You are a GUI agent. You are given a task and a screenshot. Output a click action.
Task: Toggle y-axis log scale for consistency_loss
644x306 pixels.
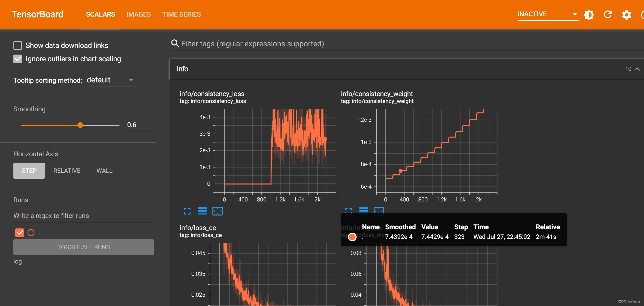(x=202, y=211)
